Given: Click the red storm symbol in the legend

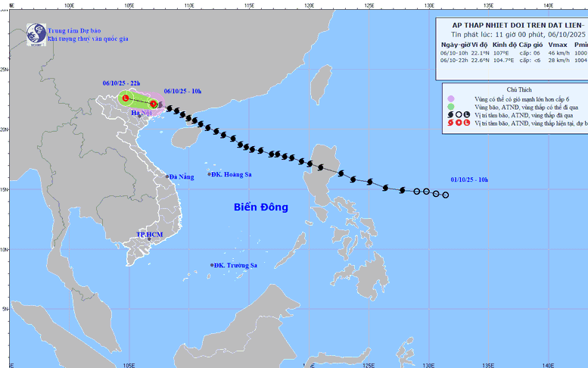Looking at the screenshot, I should tap(450, 122).
